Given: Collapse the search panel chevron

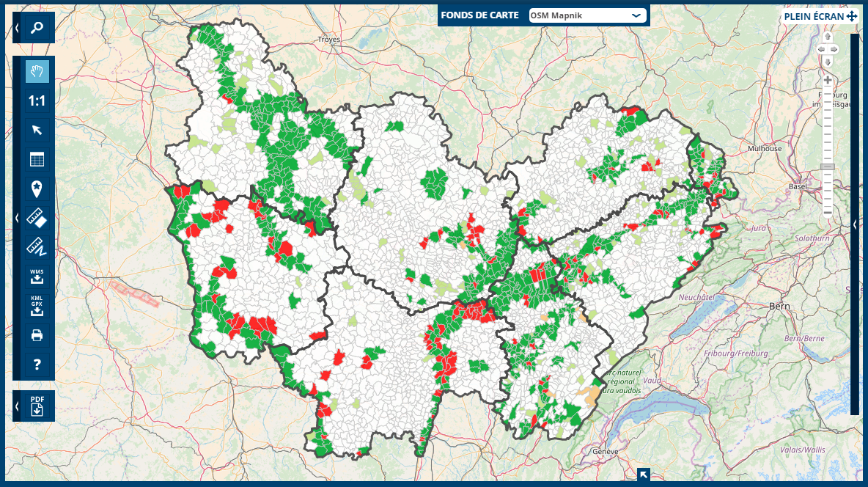Looking at the screenshot, I should click(x=17, y=29).
